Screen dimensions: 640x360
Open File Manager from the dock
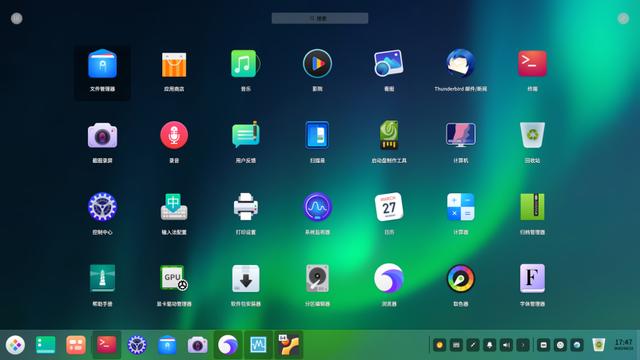167,345
